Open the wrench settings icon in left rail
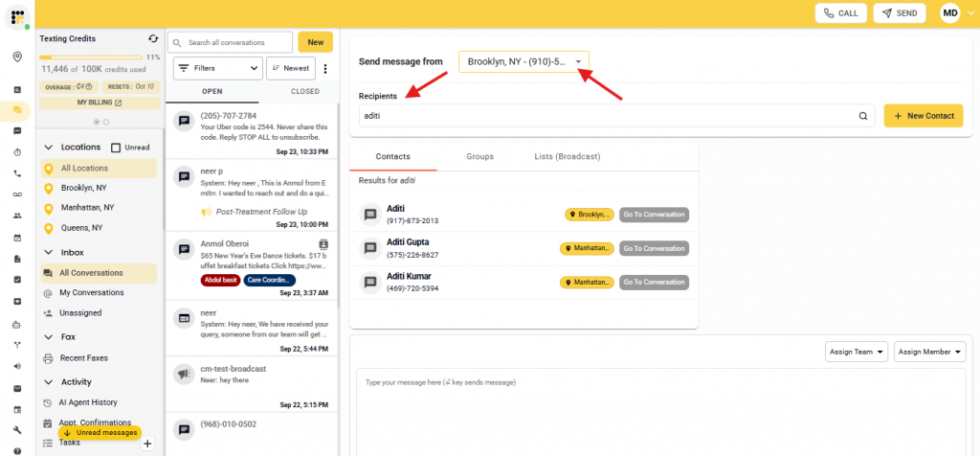 click(x=17, y=430)
